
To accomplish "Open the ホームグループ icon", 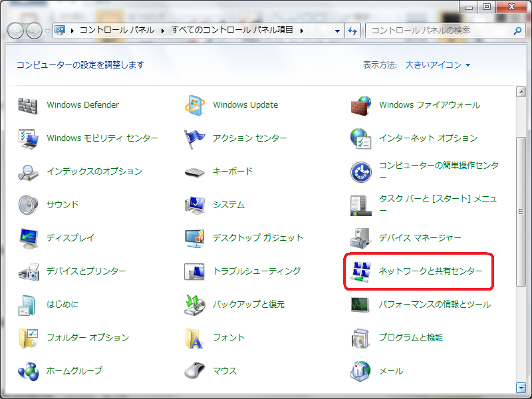I will [29, 371].
